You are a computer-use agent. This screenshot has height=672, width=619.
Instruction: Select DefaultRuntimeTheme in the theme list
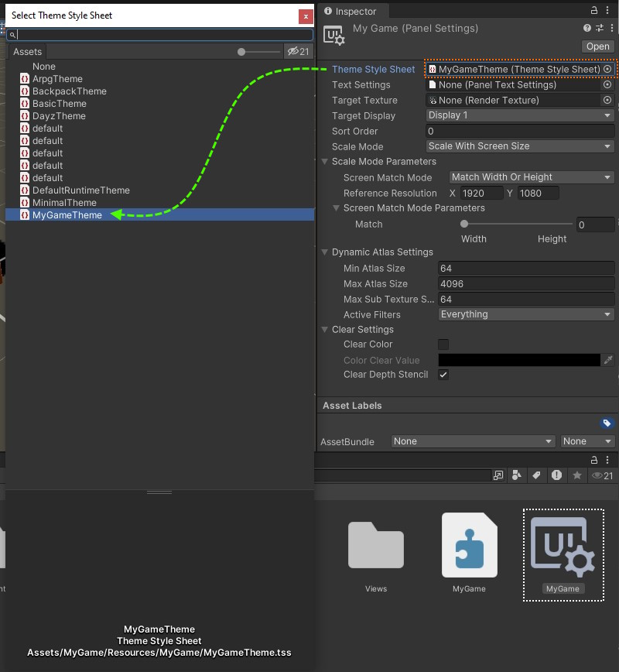[80, 190]
